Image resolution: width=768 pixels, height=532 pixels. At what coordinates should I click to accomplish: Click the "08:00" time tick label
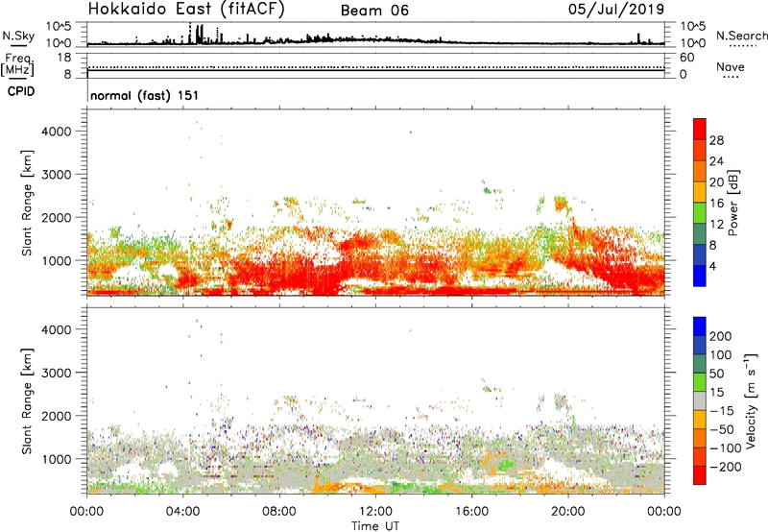coord(279,512)
